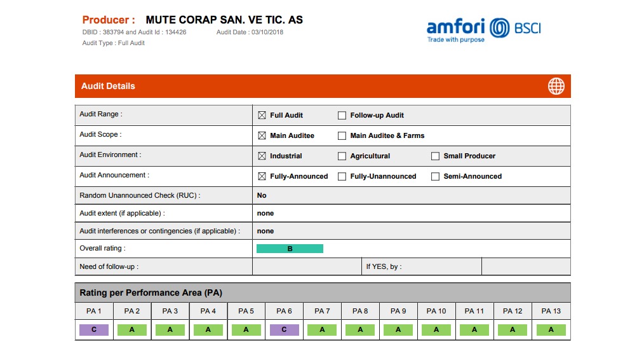Viewport: 644px width, 344px height.
Task: Toggle the Main Auditee checkbox
Action: coord(262,136)
